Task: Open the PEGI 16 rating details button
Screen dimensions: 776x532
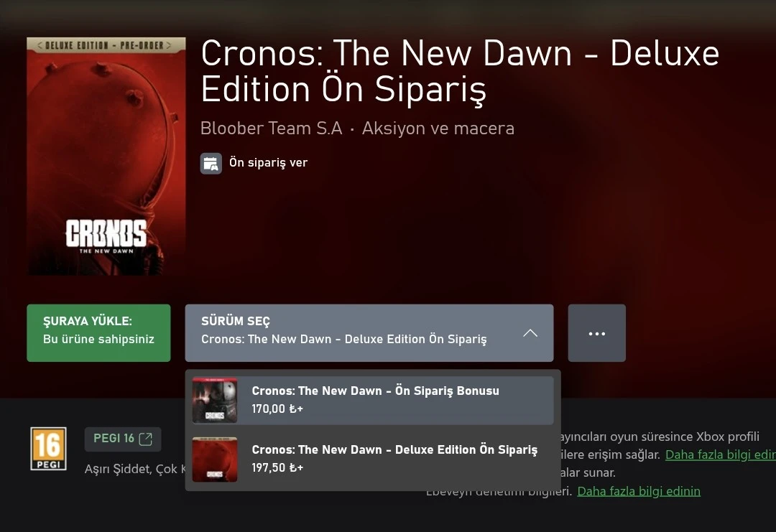Action: click(x=123, y=439)
